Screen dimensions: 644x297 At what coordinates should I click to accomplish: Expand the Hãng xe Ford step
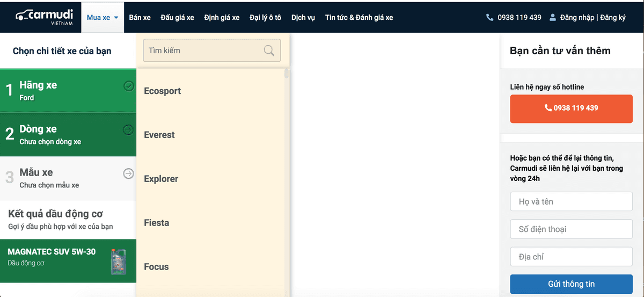pos(64,91)
